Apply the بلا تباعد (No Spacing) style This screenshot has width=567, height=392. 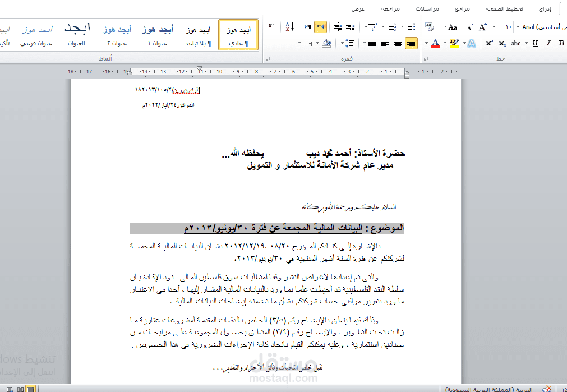point(198,35)
